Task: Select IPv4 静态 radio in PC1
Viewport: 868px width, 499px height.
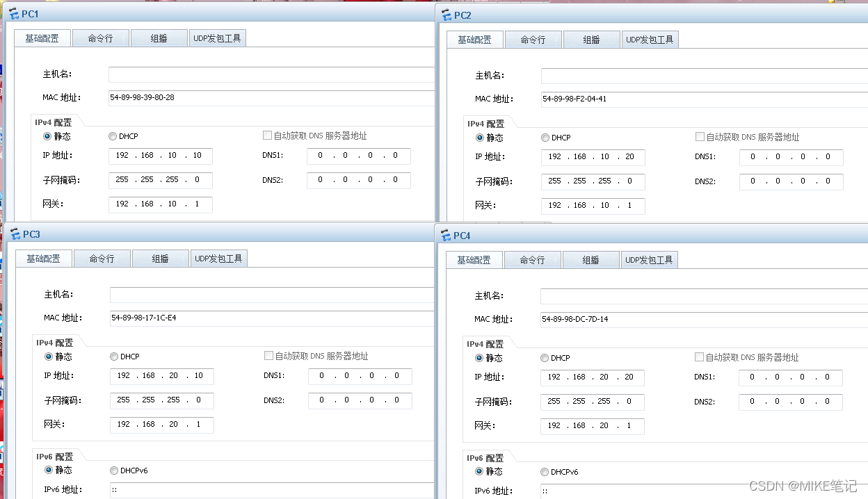Action: tap(47, 136)
